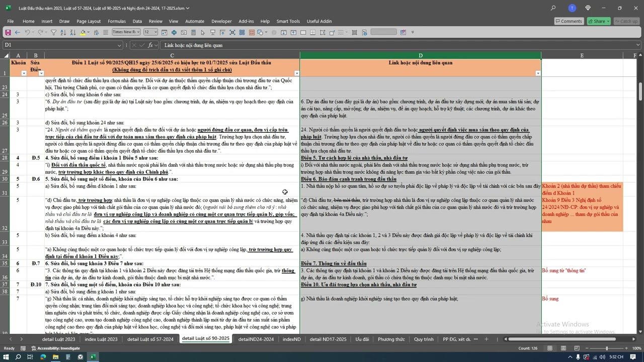Click the Shapes icon in the toolbar

point(260,32)
